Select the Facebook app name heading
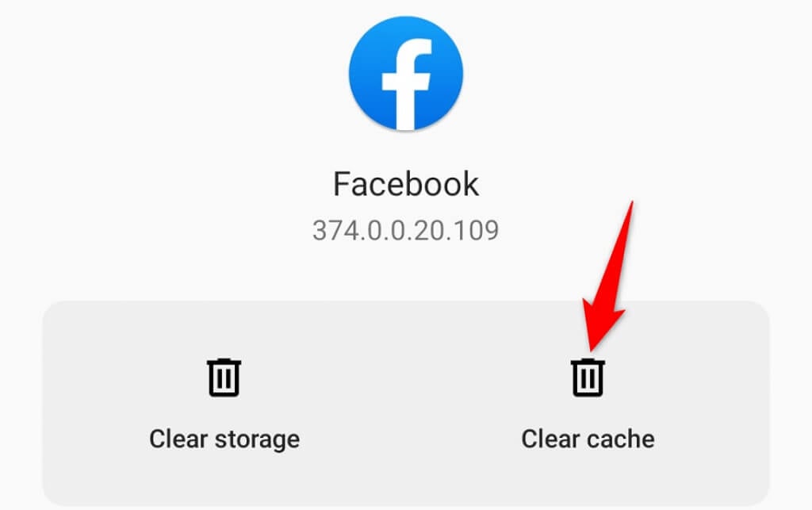 pos(405,184)
